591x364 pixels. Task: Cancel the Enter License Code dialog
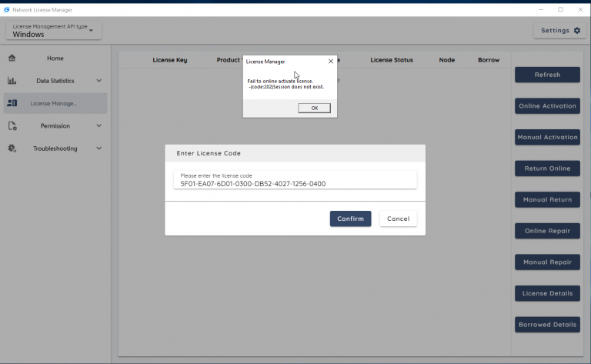[x=398, y=219]
